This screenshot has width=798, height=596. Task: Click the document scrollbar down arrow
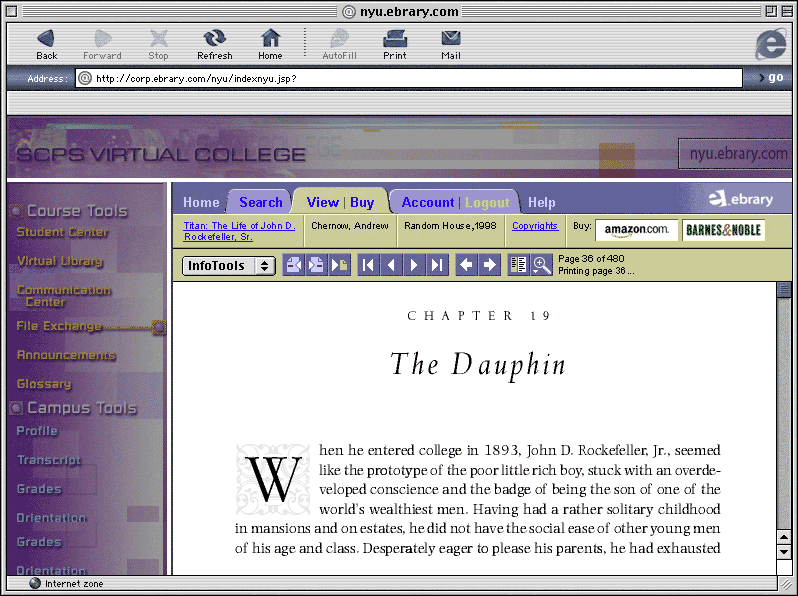pyautogui.click(x=784, y=551)
